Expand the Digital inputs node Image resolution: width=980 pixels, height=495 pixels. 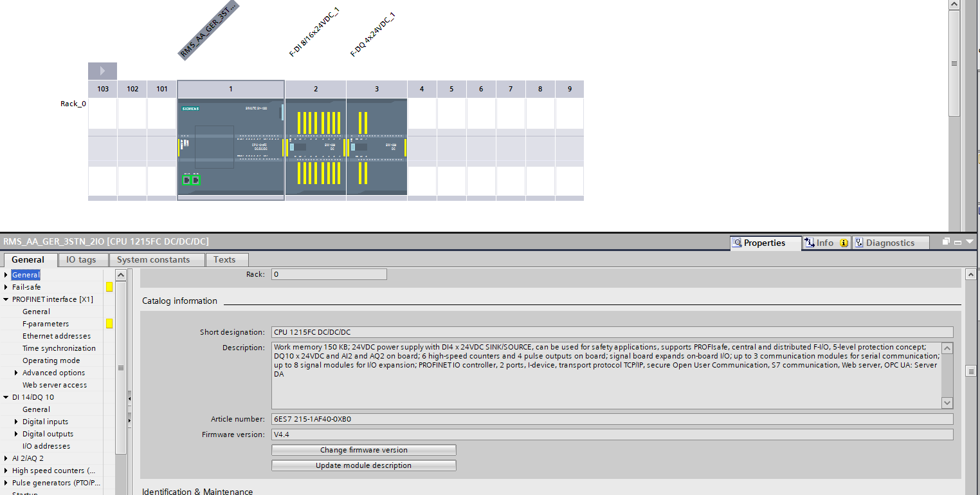(x=16, y=422)
